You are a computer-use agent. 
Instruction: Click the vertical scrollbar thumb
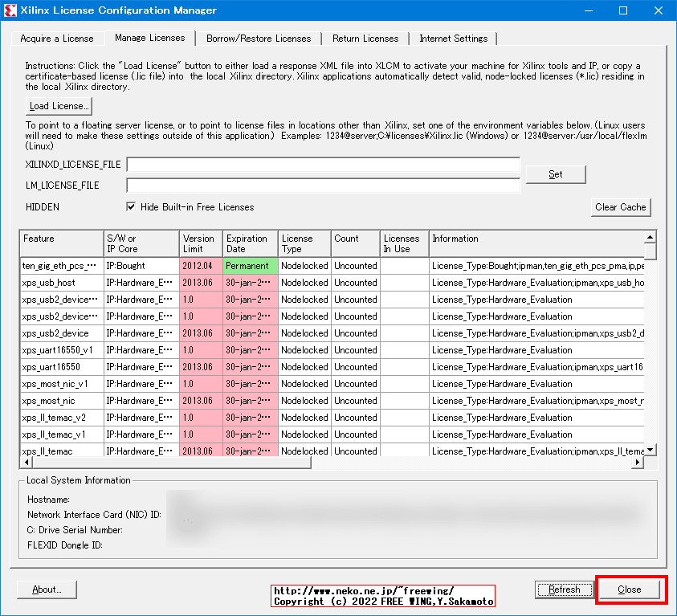[650, 251]
